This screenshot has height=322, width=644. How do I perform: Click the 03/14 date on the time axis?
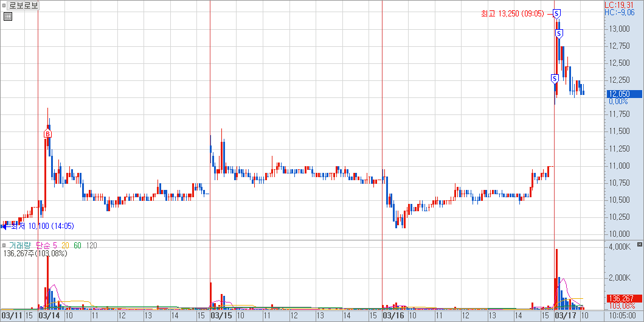[x=49, y=316]
